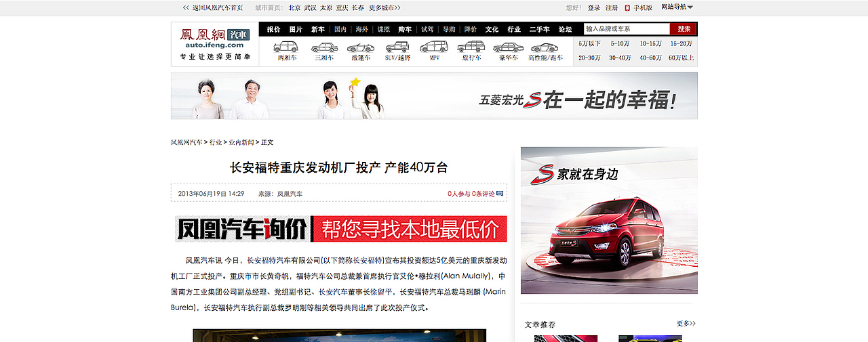The image size is (868, 342).
Task: Open the 试驾 nav tab
Action: (427, 29)
